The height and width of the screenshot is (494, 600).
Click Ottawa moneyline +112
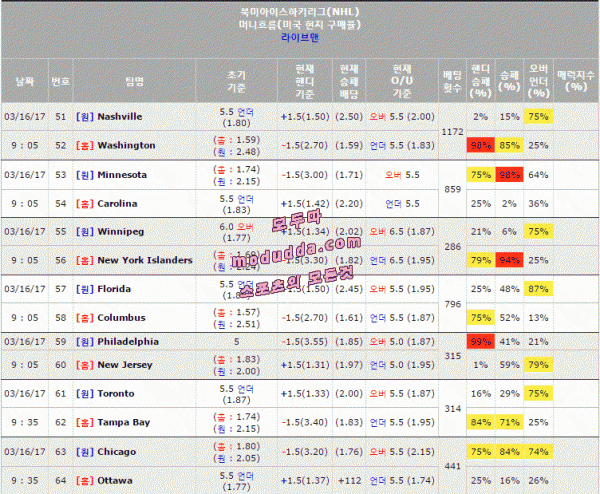349,481
